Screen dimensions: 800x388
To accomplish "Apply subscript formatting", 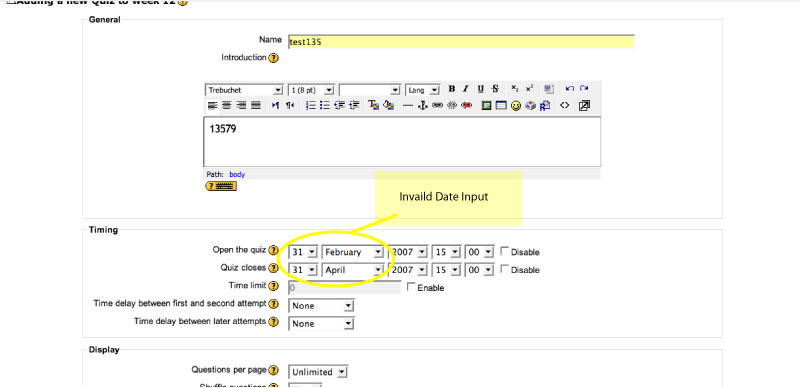I will [x=515, y=89].
